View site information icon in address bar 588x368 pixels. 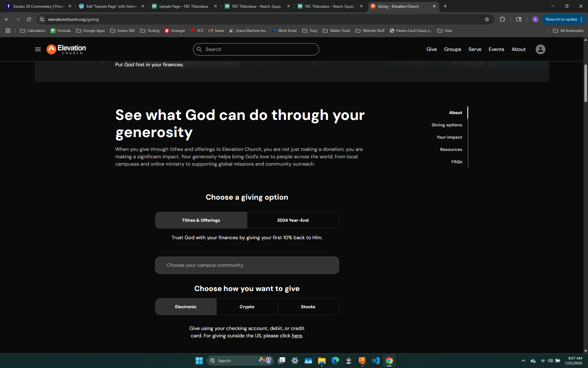coord(42,19)
